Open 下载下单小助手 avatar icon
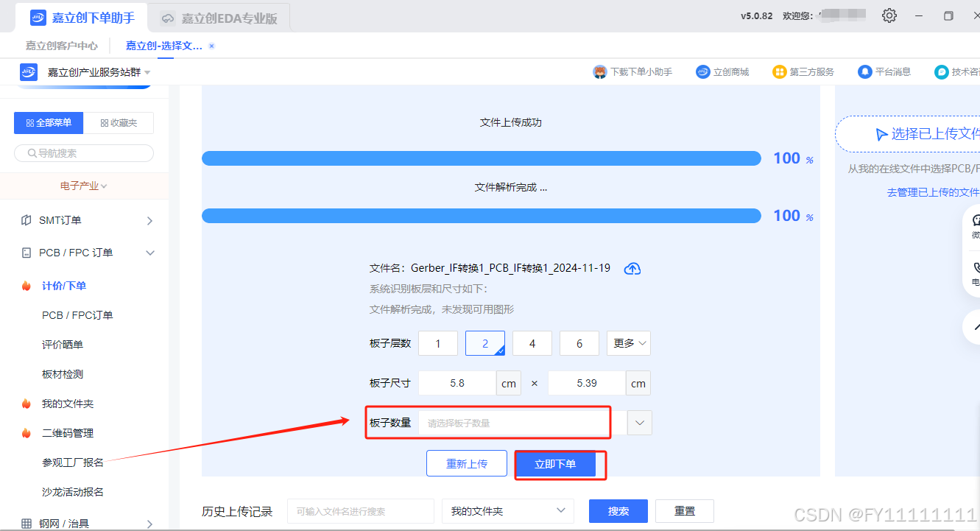The image size is (980, 531). pos(600,71)
